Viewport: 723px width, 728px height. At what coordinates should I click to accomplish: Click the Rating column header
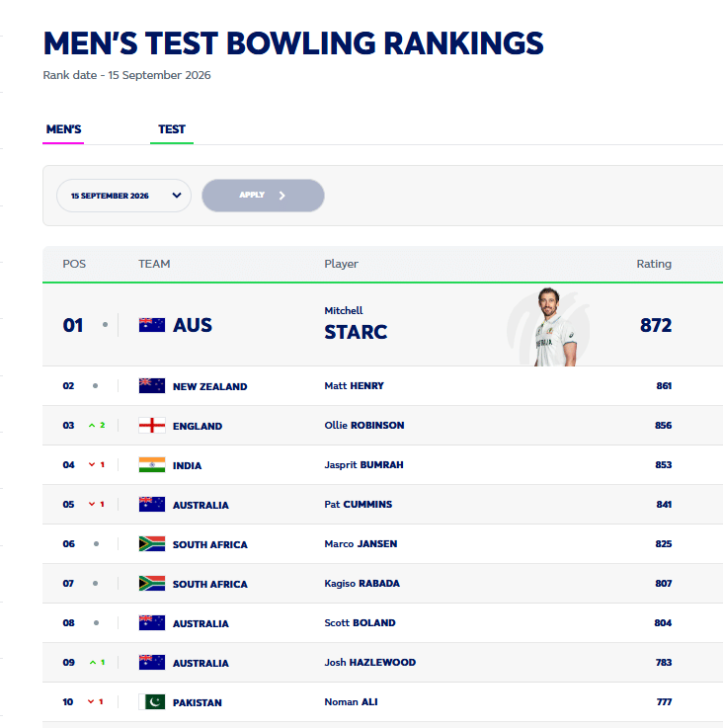654,264
